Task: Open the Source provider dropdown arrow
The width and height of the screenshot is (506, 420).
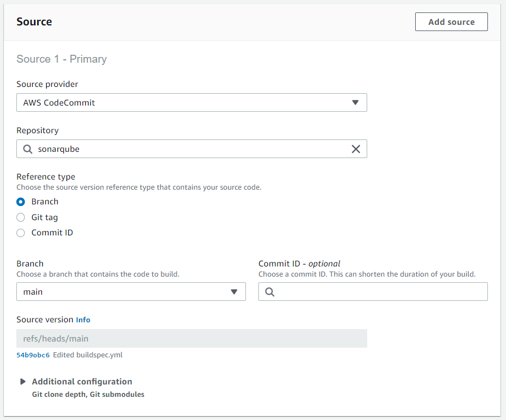Action: 355,102
